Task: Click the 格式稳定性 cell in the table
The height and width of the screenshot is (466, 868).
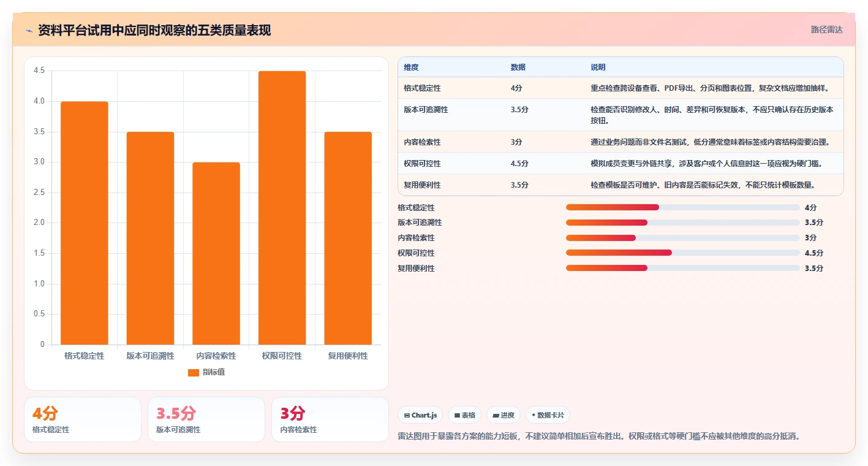Action: click(x=422, y=88)
